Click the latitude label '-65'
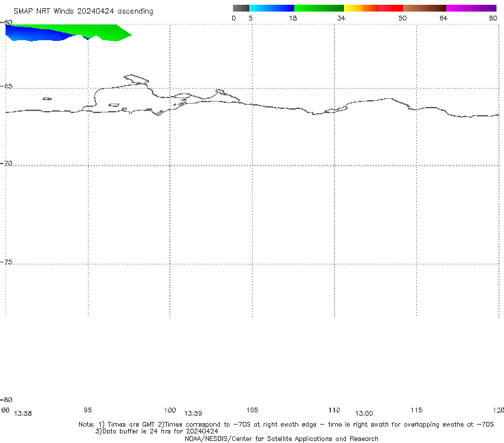This screenshot has height=443, width=504. (6, 87)
